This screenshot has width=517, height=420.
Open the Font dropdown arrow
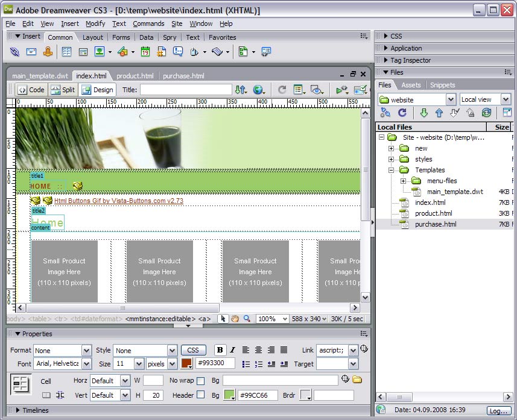click(86, 364)
